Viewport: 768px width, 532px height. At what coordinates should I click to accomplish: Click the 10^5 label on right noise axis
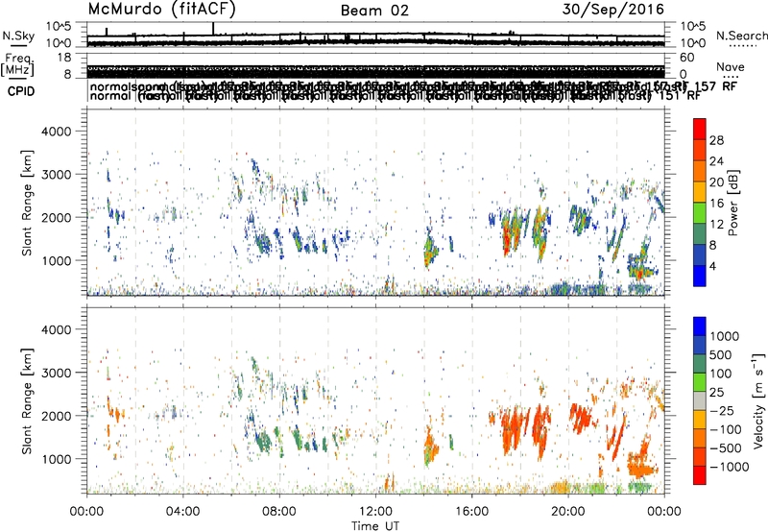click(692, 26)
